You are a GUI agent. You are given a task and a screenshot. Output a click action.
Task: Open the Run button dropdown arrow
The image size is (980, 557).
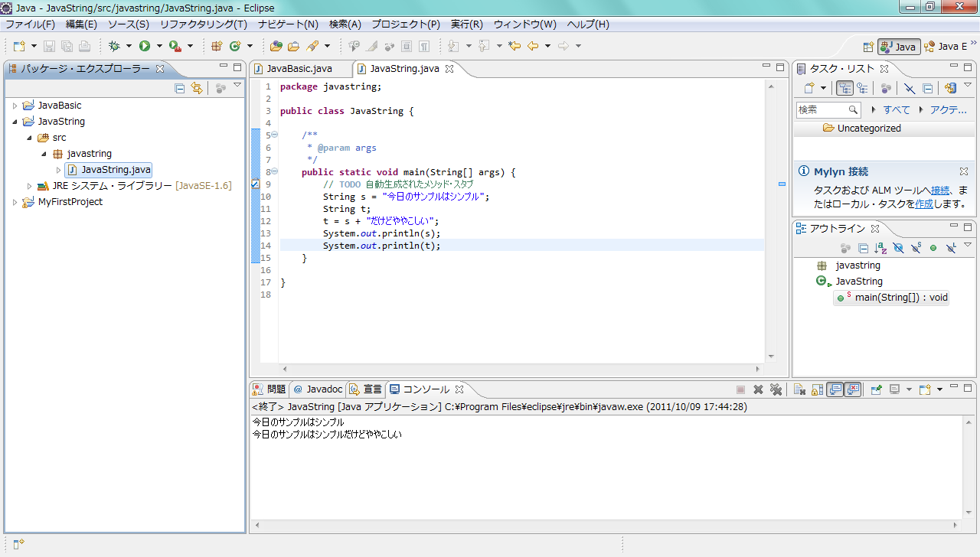(x=159, y=46)
